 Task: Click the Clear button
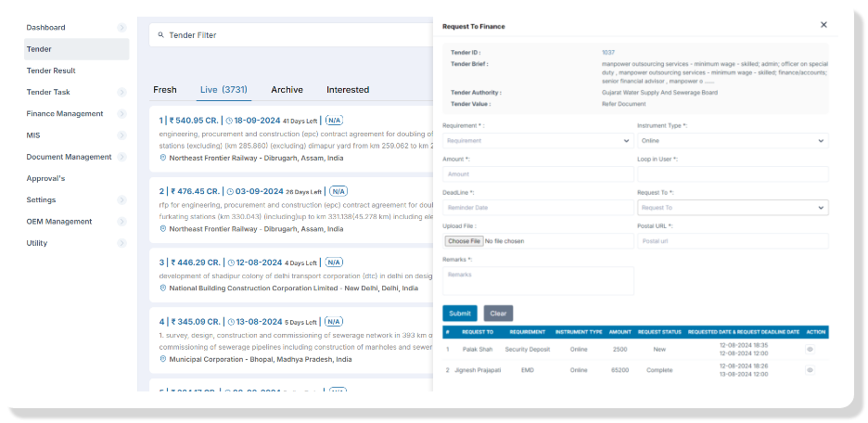pos(498,314)
